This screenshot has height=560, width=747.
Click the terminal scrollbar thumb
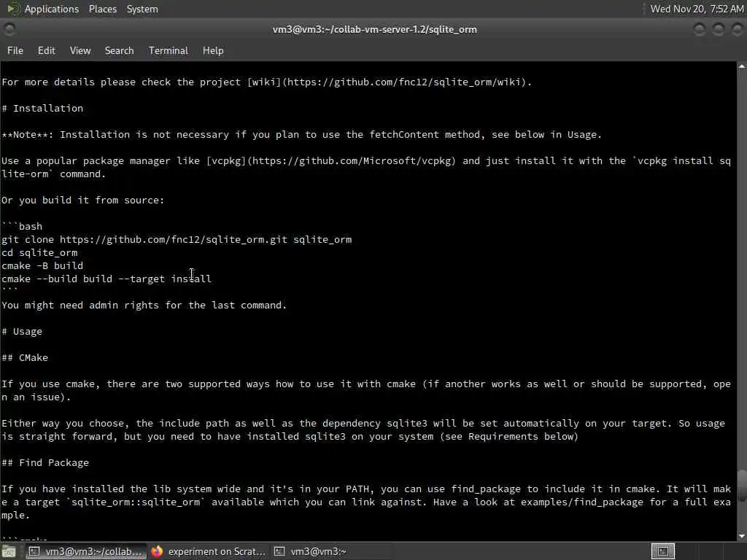click(x=742, y=486)
